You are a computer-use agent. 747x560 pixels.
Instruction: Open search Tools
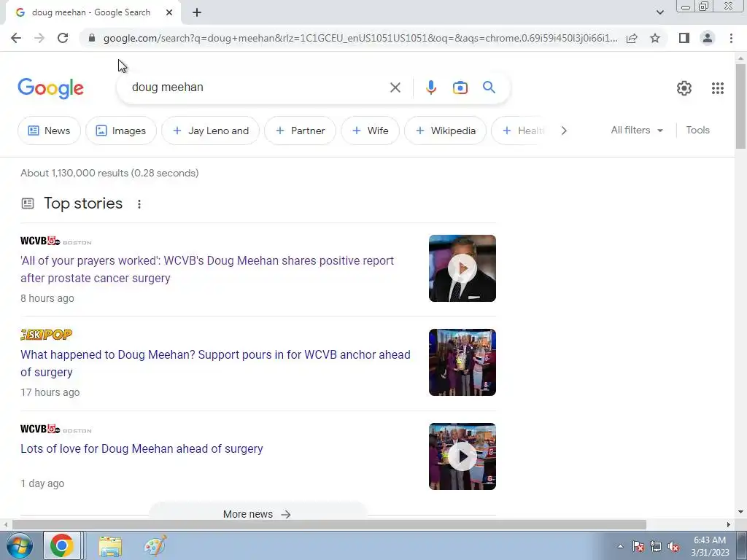pos(697,130)
